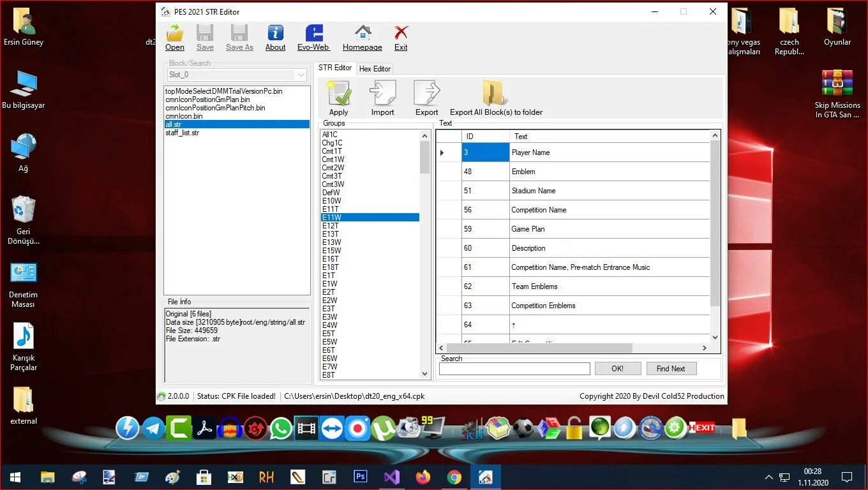Click the red Exit icon
Image resolution: width=868 pixels, height=490 pixels.
coord(401,38)
